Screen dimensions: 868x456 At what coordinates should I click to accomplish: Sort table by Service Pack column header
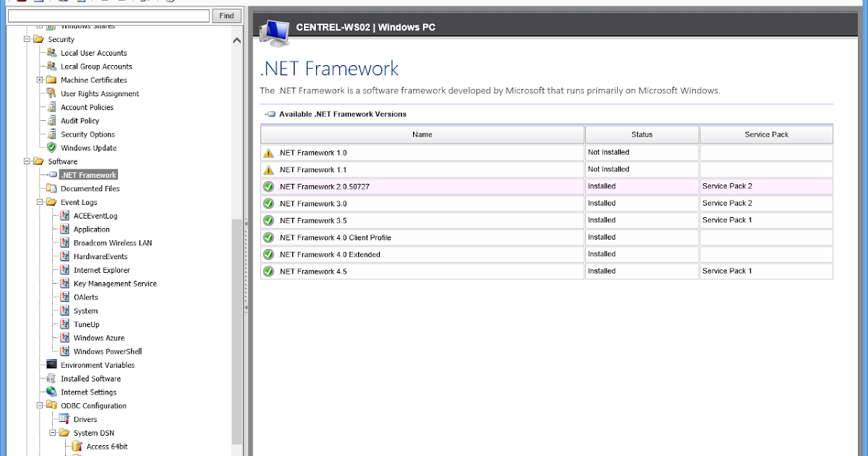[767, 135]
